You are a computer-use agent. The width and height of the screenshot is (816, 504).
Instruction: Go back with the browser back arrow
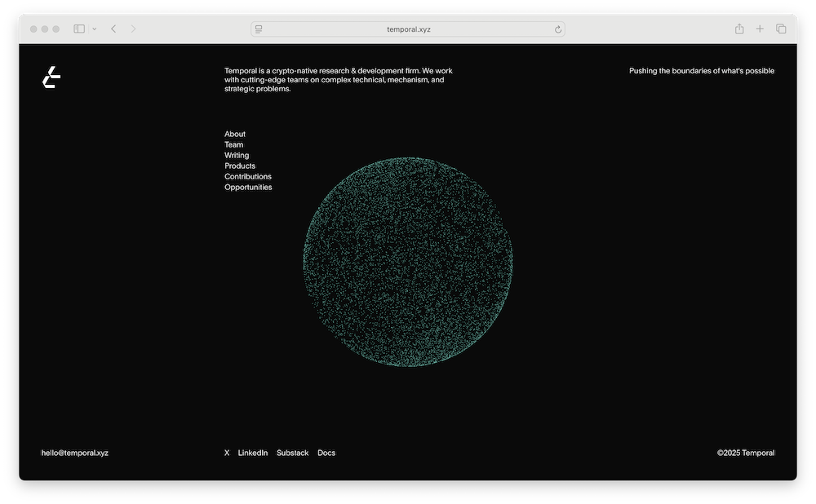click(113, 29)
